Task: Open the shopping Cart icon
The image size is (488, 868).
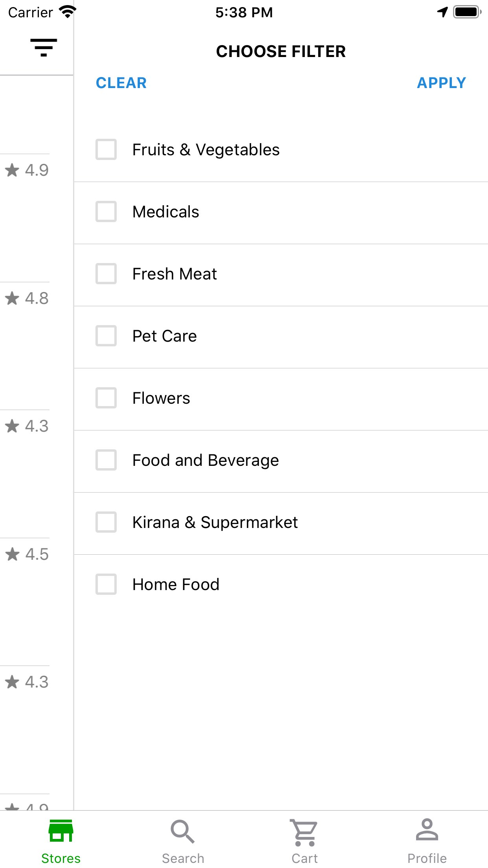Action: tap(305, 832)
